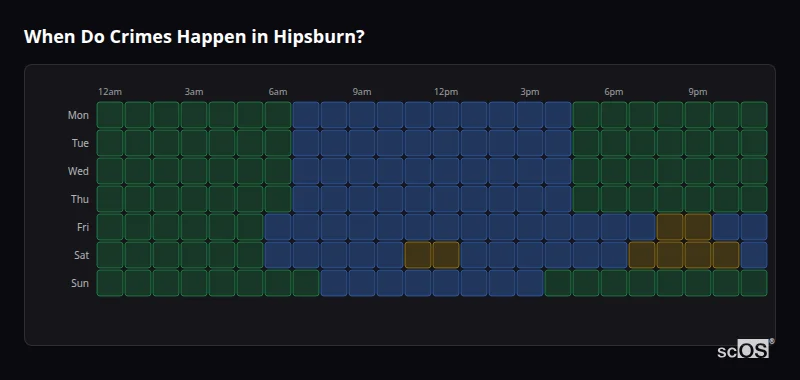Click the Monday 5pm green cell
Image resolution: width=800 pixels, height=380 pixels.
(586, 115)
